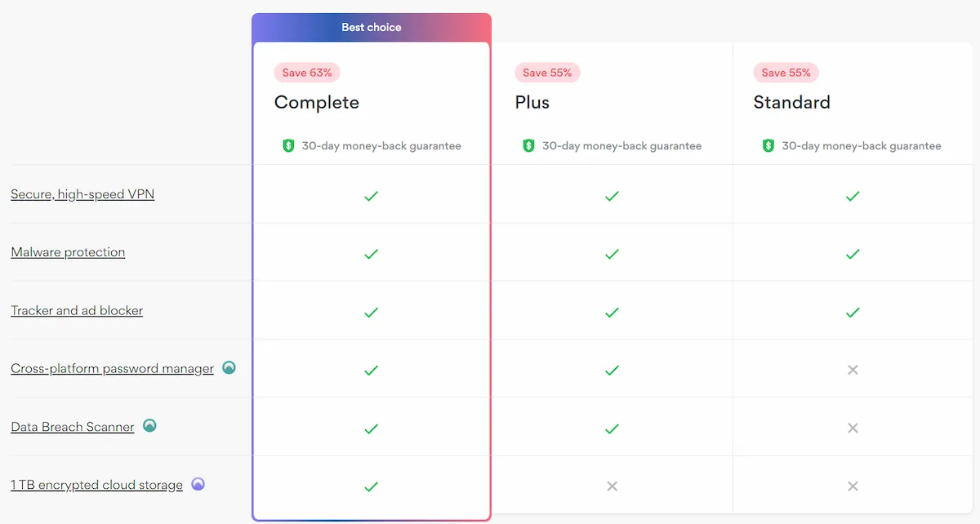Follow the Tracker and ad blocker link
This screenshot has width=980, height=524.
point(77,310)
